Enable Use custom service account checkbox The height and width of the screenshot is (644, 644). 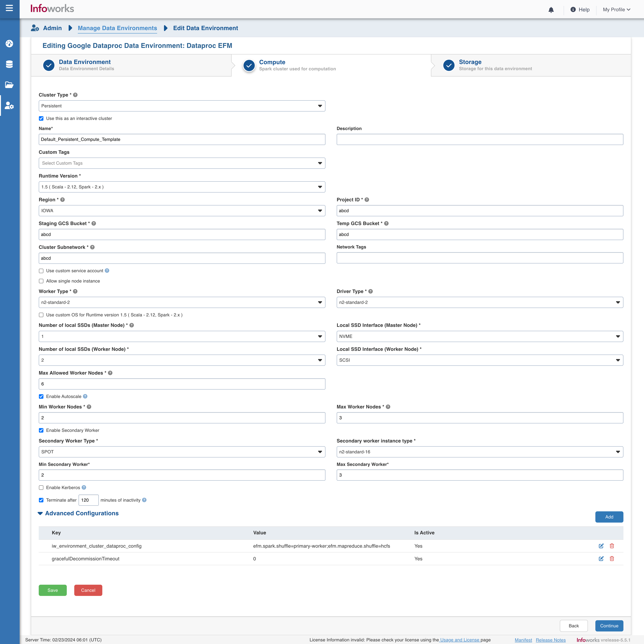(41, 271)
